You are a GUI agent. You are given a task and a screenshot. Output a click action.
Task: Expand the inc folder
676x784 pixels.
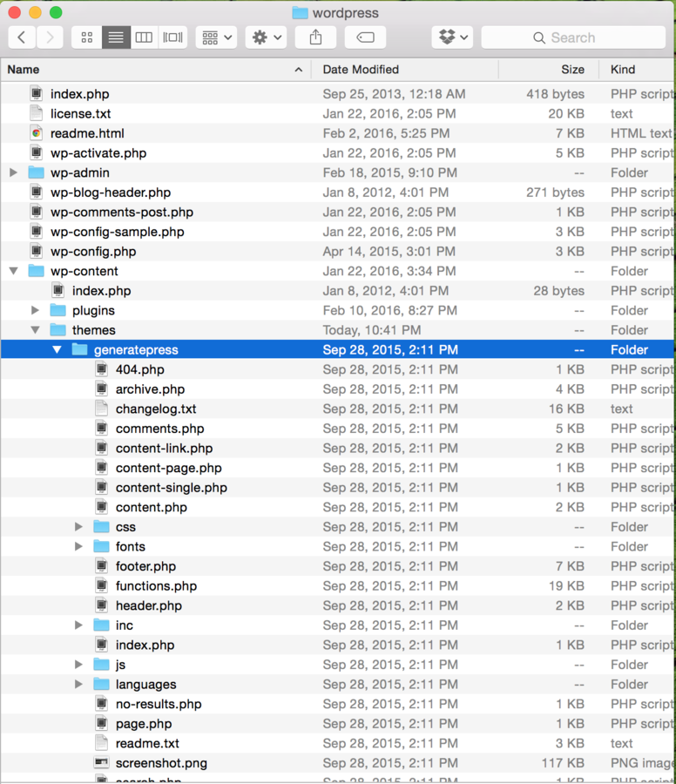coord(78,625)
